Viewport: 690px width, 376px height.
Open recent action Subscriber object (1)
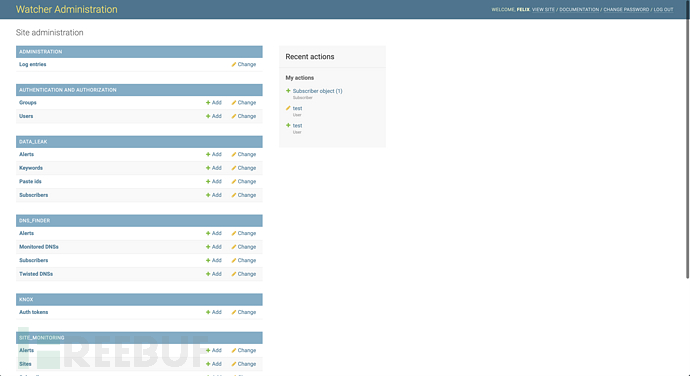click(317, 91)
